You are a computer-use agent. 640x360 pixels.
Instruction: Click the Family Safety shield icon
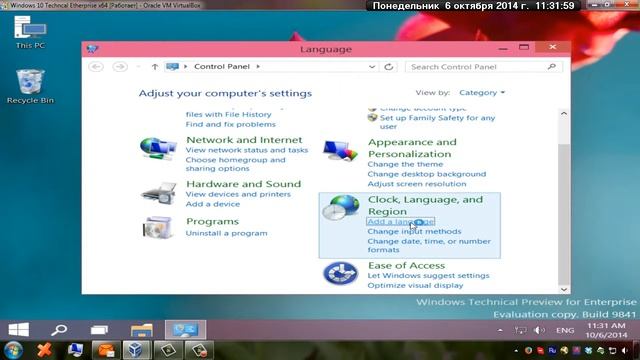coord(372,118)
